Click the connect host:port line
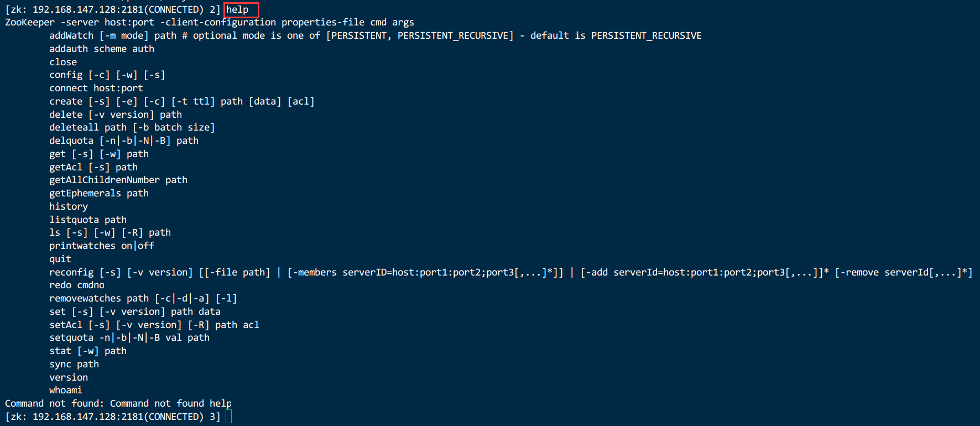 pos(96,88)
